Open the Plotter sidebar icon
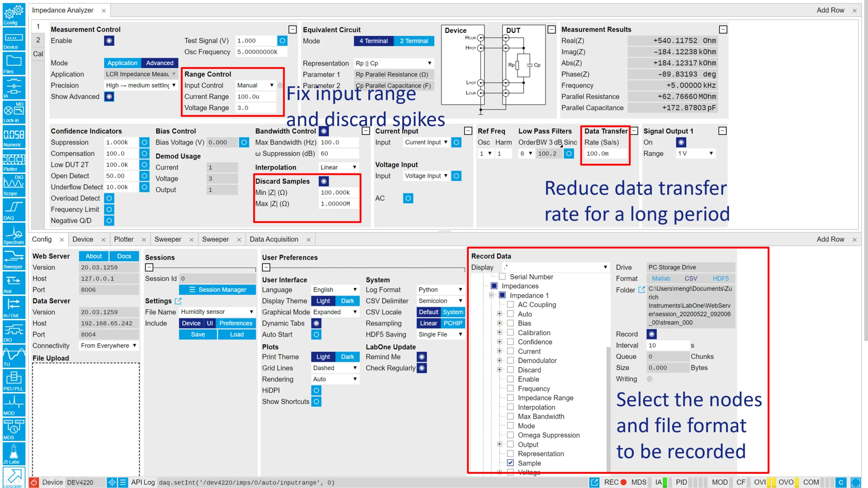Screen dimensions: 868x488 [14, 161]
